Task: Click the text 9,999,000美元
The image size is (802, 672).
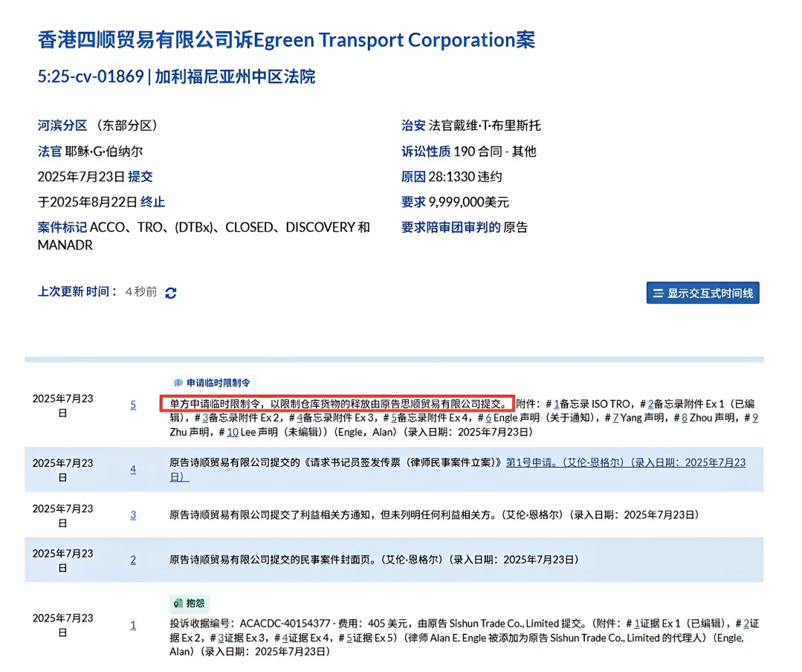Action: pos(468,202)
